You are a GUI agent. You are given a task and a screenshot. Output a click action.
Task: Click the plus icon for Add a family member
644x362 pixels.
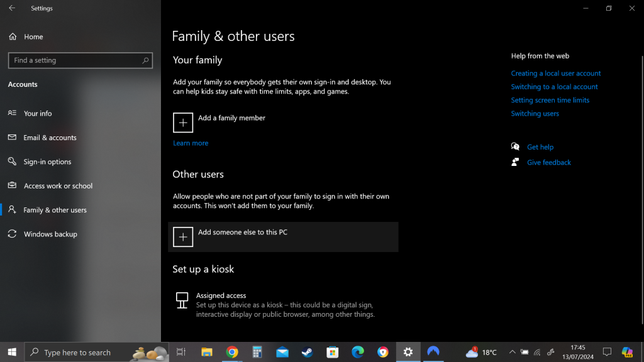coord(183,123)
